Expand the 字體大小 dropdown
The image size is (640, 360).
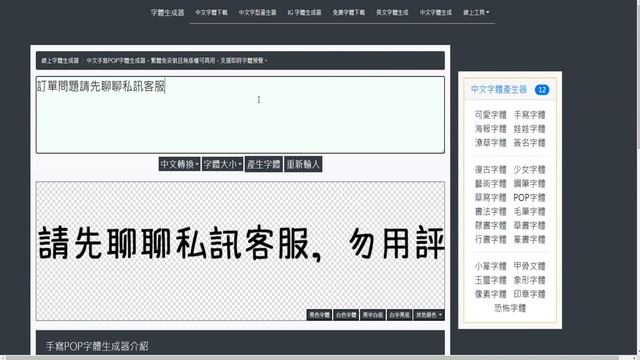[x=222, y=164]
